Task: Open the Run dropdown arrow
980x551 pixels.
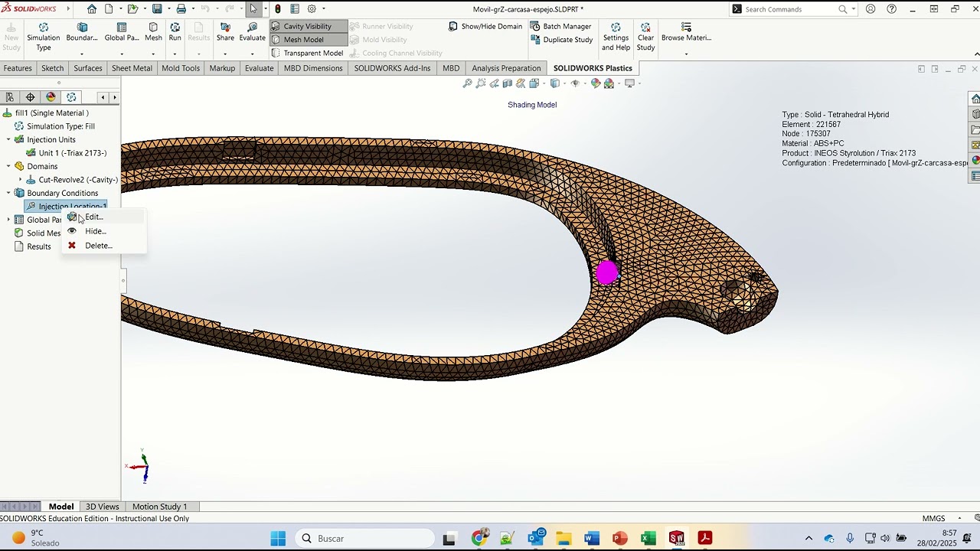Action: (x=175, y=54)
